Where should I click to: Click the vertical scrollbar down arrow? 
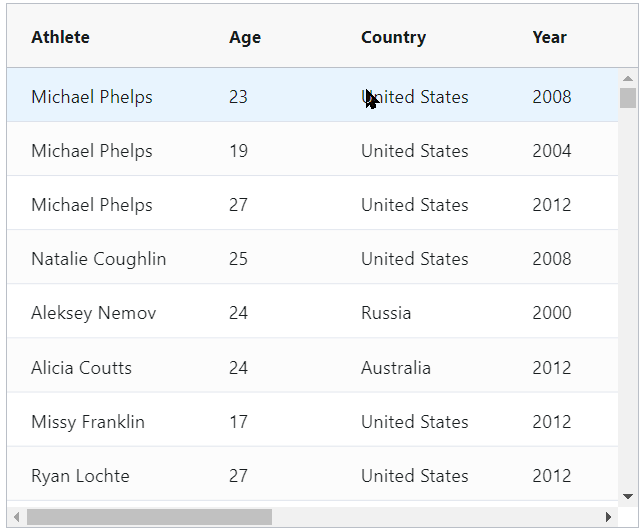tap(628, 496)
